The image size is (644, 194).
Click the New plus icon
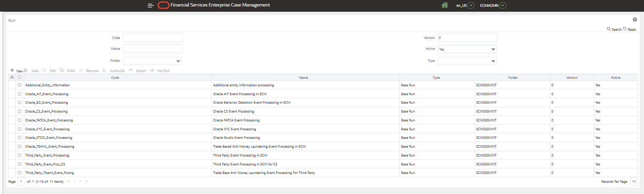(12, 70)
